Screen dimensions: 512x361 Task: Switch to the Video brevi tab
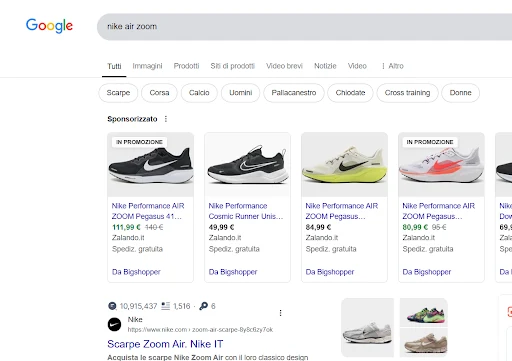click(x=284, y=66)
